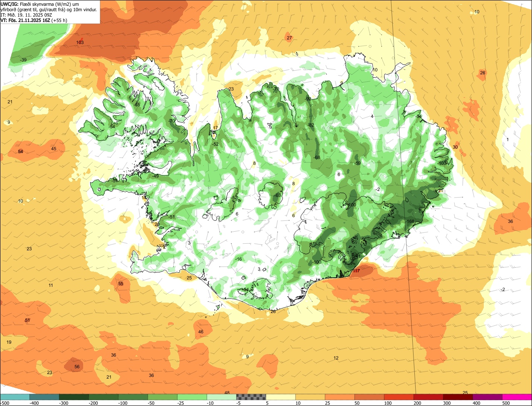Pick the dark teal legend color between -400 and -300
532x406 pixels.
pos(44,397)
